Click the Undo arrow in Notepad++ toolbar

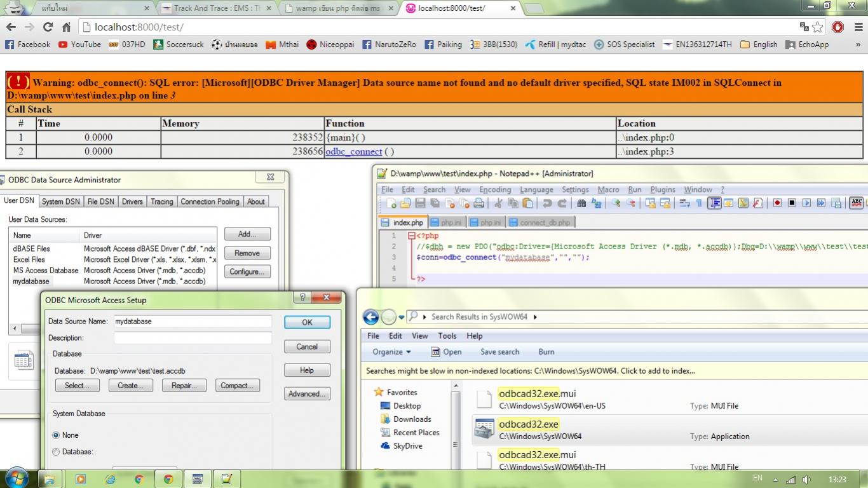coord(548,203)
